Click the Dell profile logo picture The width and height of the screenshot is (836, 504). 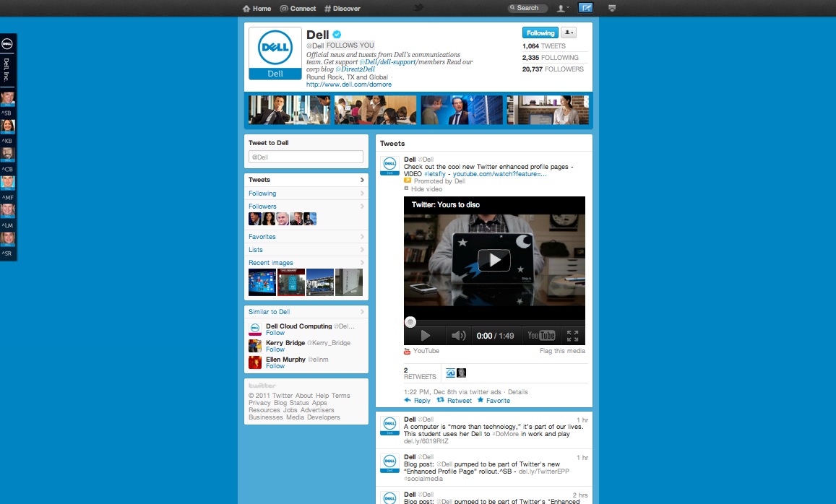[275, 53]
